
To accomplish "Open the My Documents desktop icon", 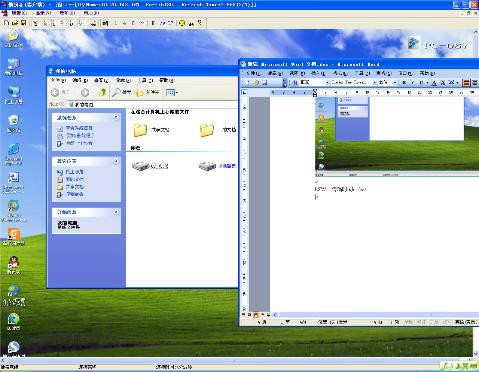I will 13,39.
